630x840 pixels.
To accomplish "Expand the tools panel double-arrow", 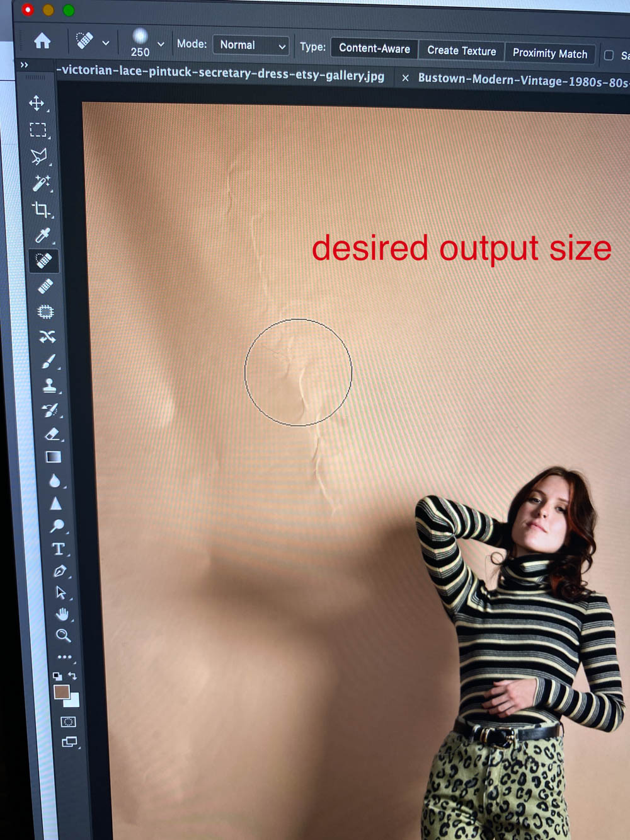I will pyautogui.click(x=25, y=65).
